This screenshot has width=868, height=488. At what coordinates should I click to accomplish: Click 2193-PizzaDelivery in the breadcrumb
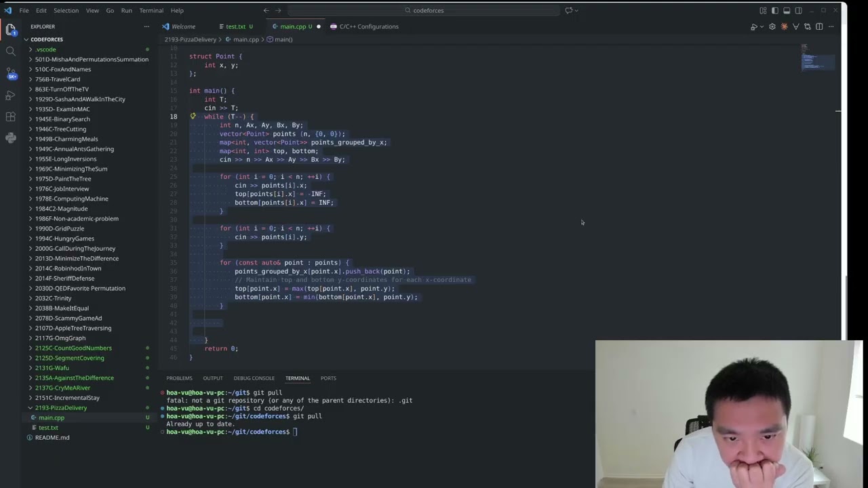click(x=191, y=39)
